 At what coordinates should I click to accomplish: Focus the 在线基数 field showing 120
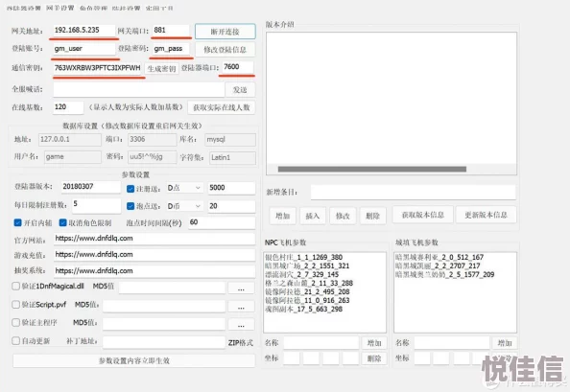(x=68, y=107)
